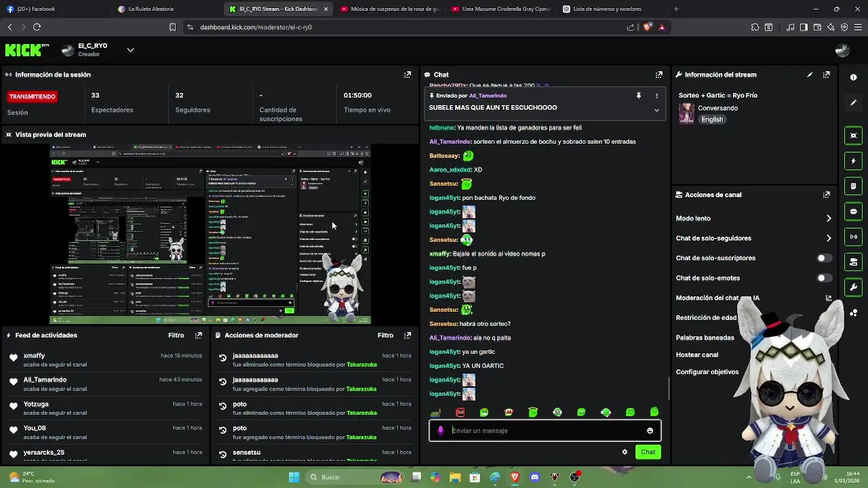Open Brave Shields icon in address bar
868x488 pixels.
tap(647, 27)
